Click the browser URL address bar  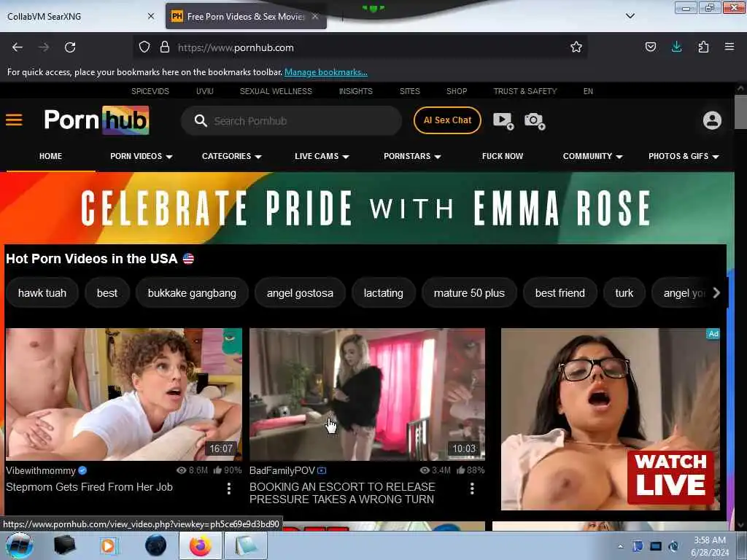pyautogui.click(x=360, y=47)
